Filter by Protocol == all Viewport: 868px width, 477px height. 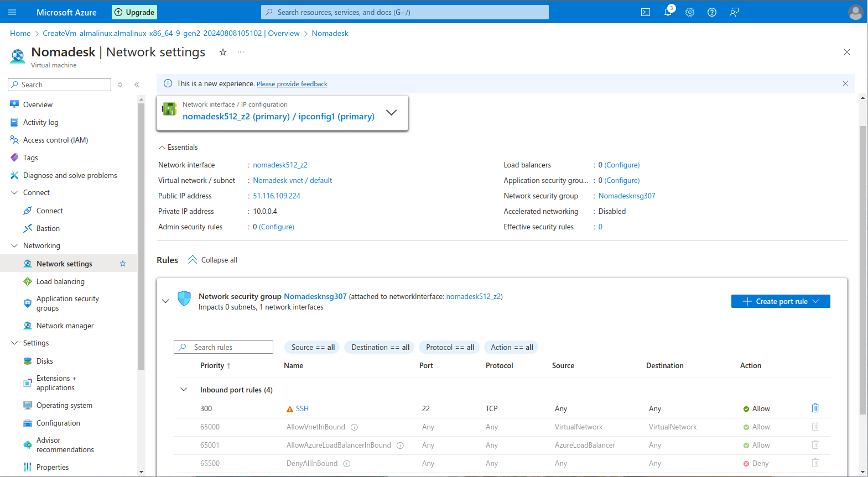(x=450, y=347)
